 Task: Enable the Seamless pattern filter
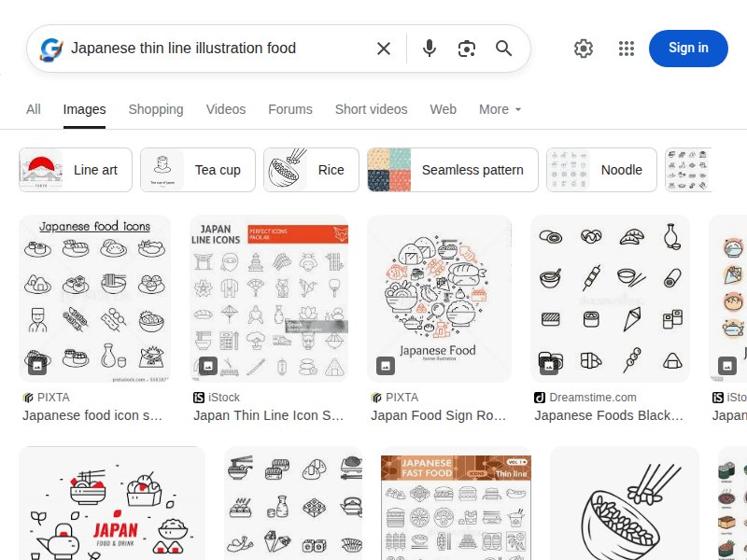tap(452, 170)
